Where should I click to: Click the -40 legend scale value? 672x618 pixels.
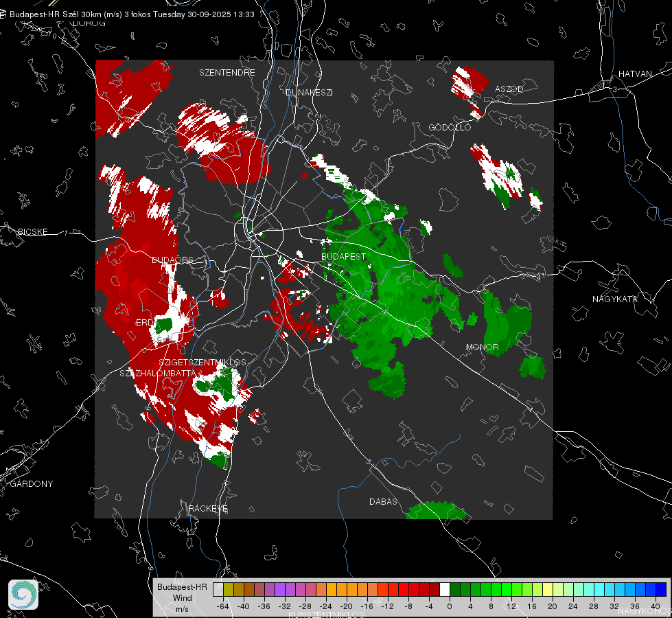coord(244,606)
